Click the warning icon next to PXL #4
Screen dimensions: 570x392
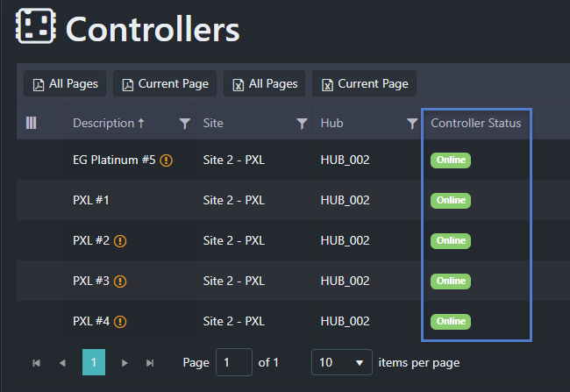click(120, 322)
